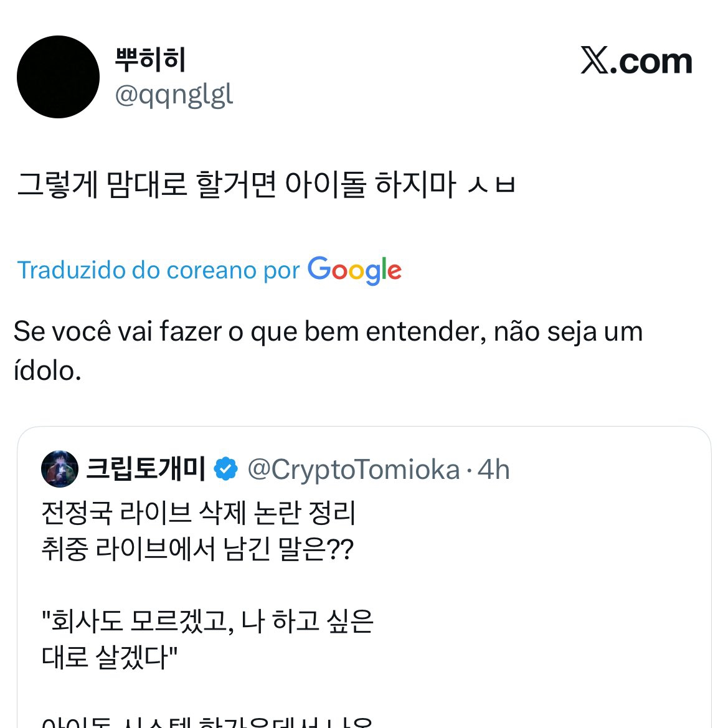This screenshot has height=728, width=728.
Task: Click the quoted line "대로 살겠다"
Action: click(110, 657)
